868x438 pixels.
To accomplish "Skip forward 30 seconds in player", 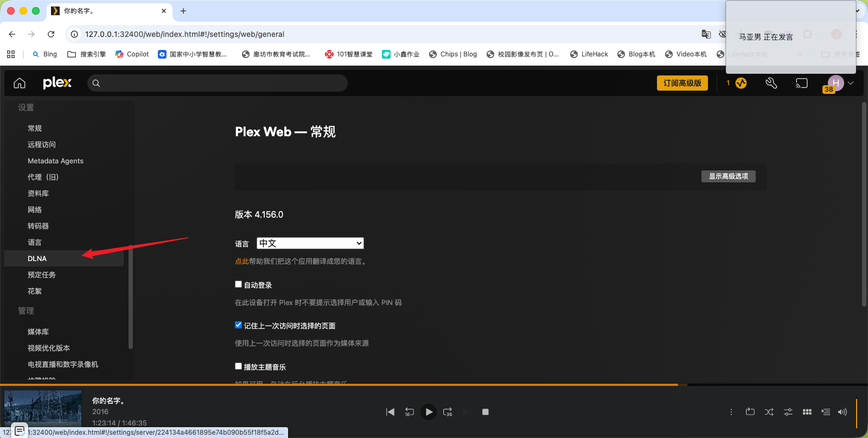I will pos(448,412).
